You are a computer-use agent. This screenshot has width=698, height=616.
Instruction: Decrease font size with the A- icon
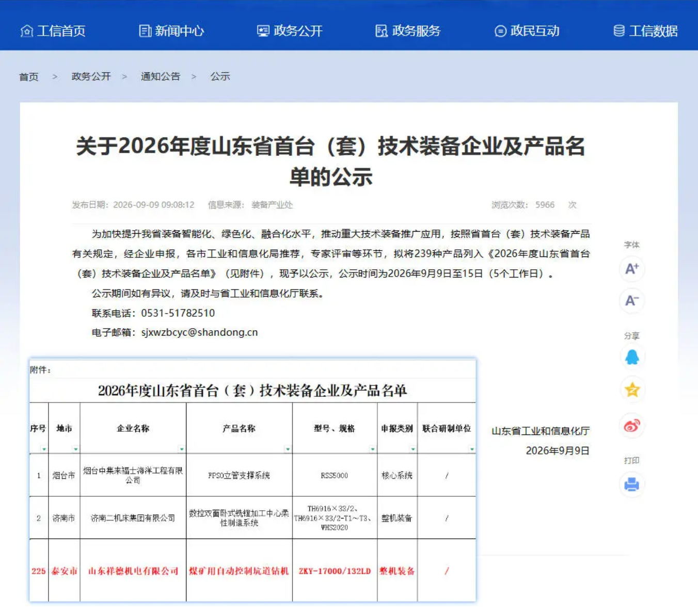(632, 301)
